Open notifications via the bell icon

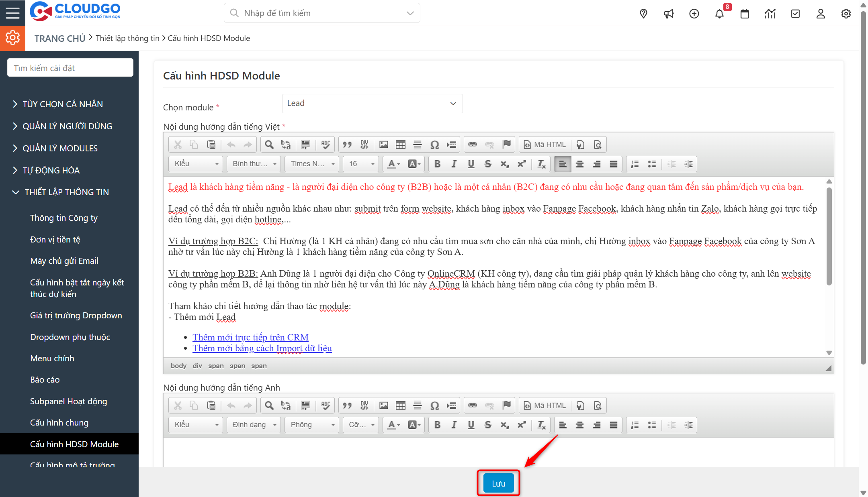pyautogui.click(x=720, y=13)
